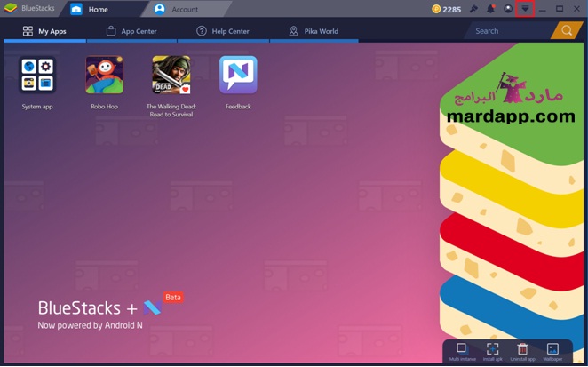Viewport: 588px width, 367px height.
Task: Click the Feedback label text
Action: pyautogui.click(x=238, y=107)
